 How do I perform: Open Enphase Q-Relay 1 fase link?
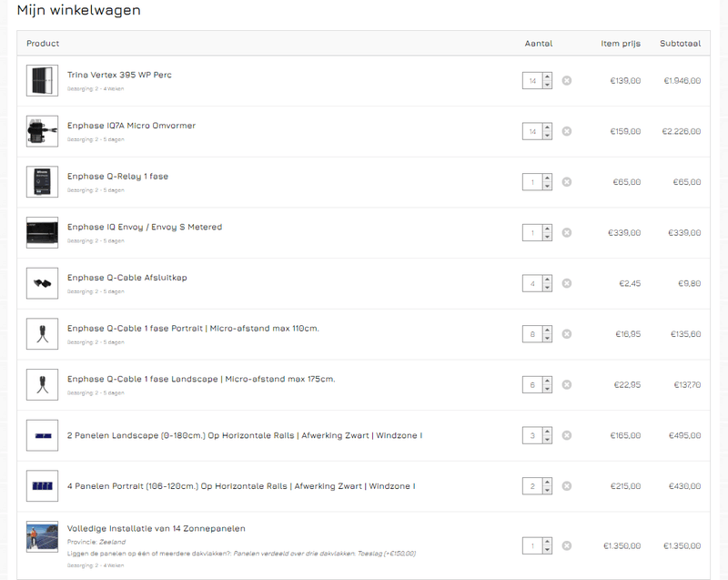pyautogui.click(x=117, y=177)
